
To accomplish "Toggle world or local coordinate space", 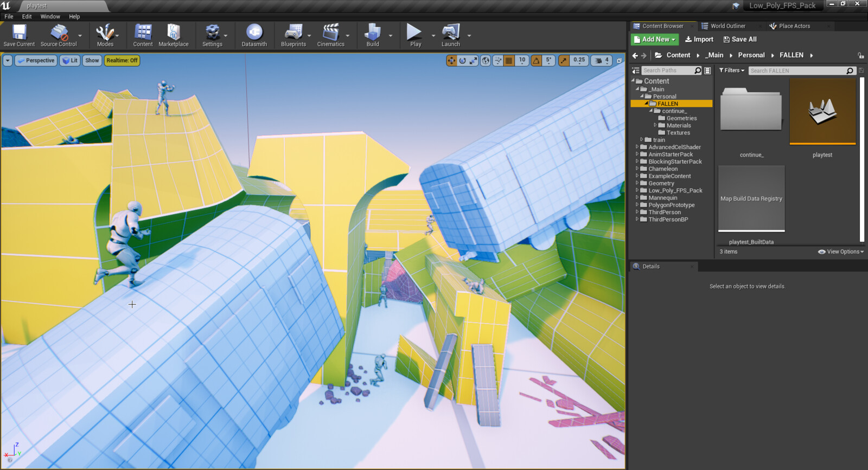I will pyautogui.click(x=486, y=61).
